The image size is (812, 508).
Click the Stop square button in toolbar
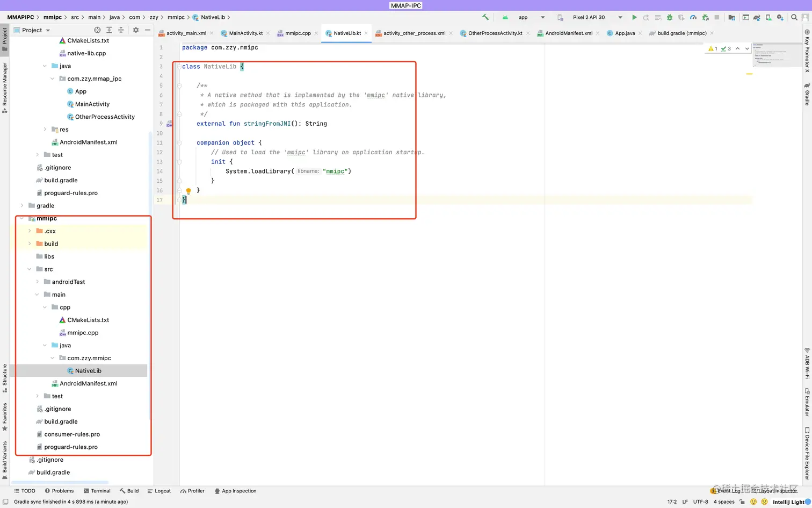tap(717, 17)
